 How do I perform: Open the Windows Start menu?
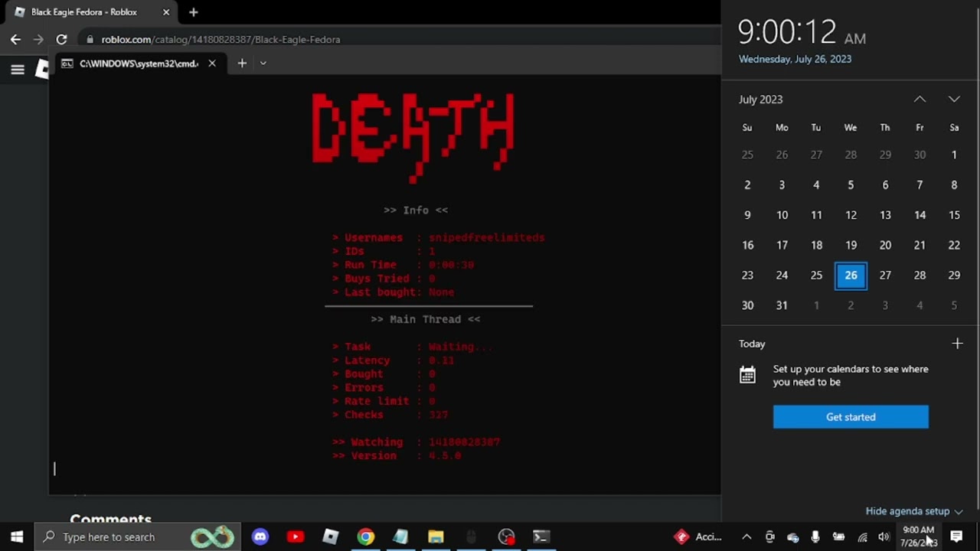click(x=17, y=536)
